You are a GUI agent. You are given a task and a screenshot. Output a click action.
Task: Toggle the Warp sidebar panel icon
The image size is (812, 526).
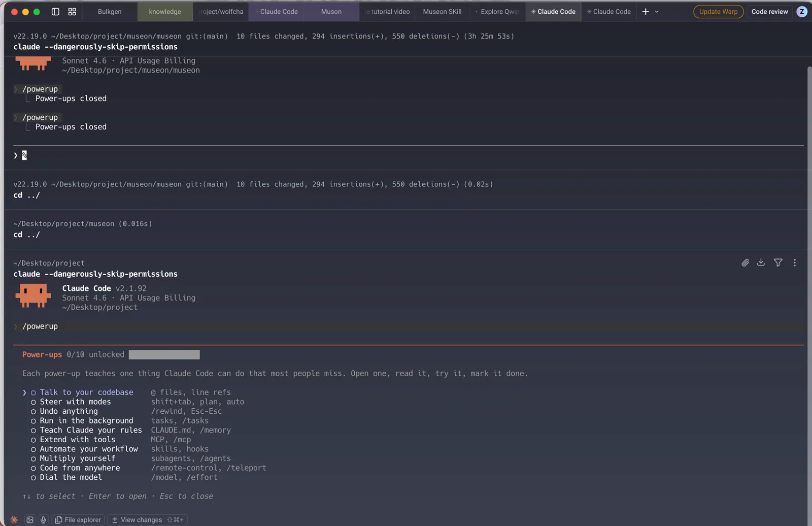(55, 12)
